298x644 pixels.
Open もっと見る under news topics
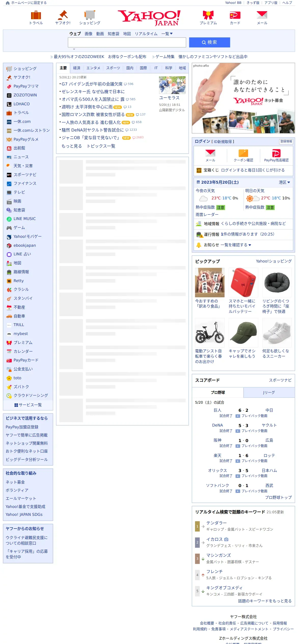[72, 146]
